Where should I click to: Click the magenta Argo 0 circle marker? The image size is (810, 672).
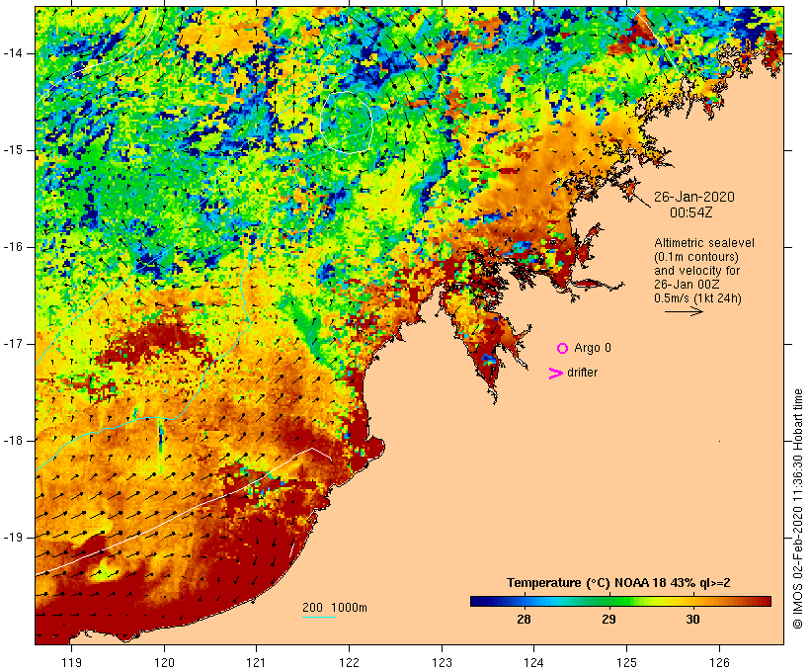click(x=563, y=349)
